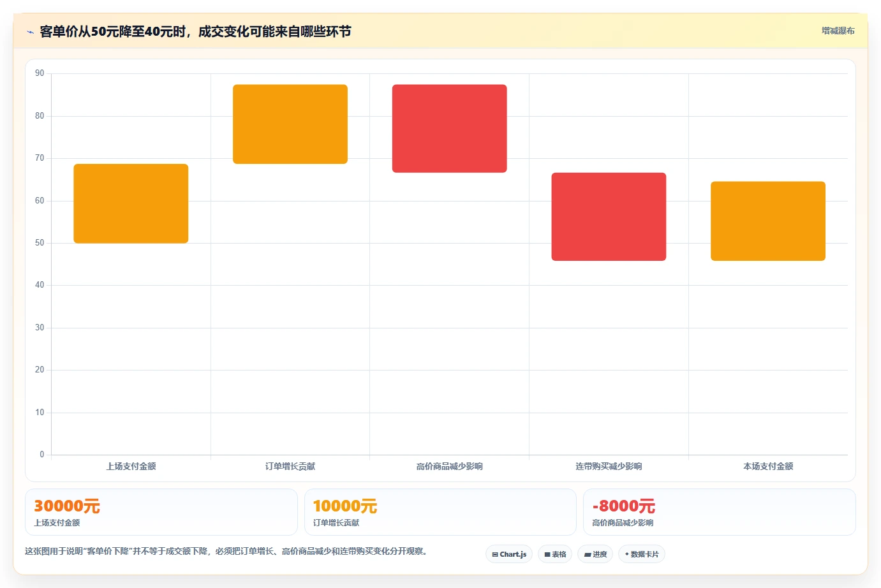Click the 连带购买减少影响 red bar
881x588 pixels.
[x=609, y=217]
